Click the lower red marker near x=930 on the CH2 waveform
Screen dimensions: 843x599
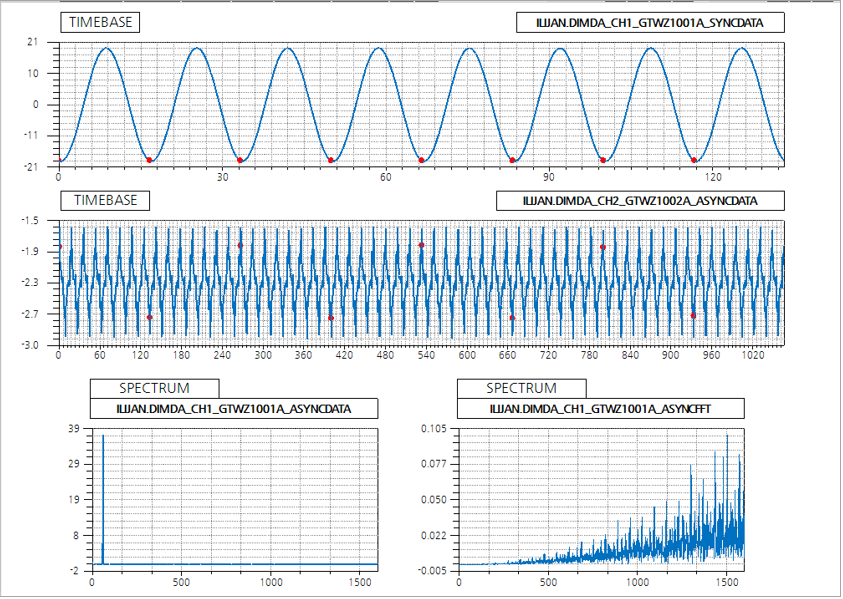(694, 316)
